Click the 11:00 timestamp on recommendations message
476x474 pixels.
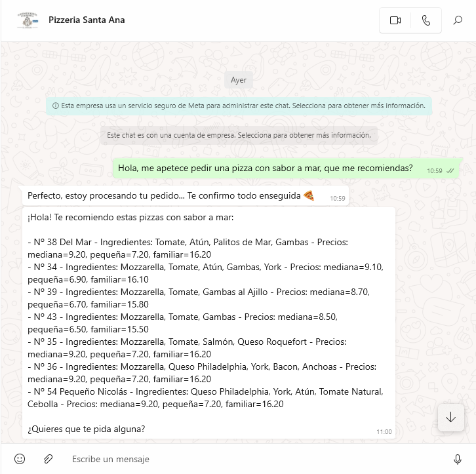pyautogui.click(x=384, y=432)
